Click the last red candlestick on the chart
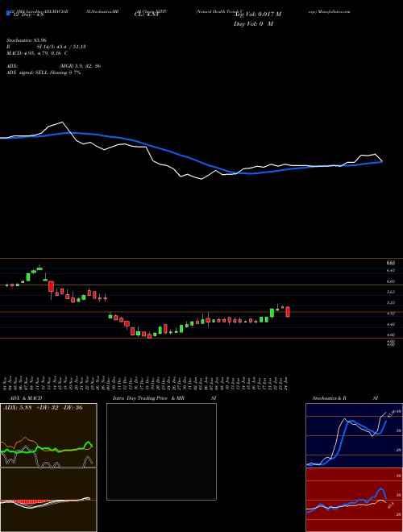This screenshot has height=532, width=403. (x=288, y=312)
